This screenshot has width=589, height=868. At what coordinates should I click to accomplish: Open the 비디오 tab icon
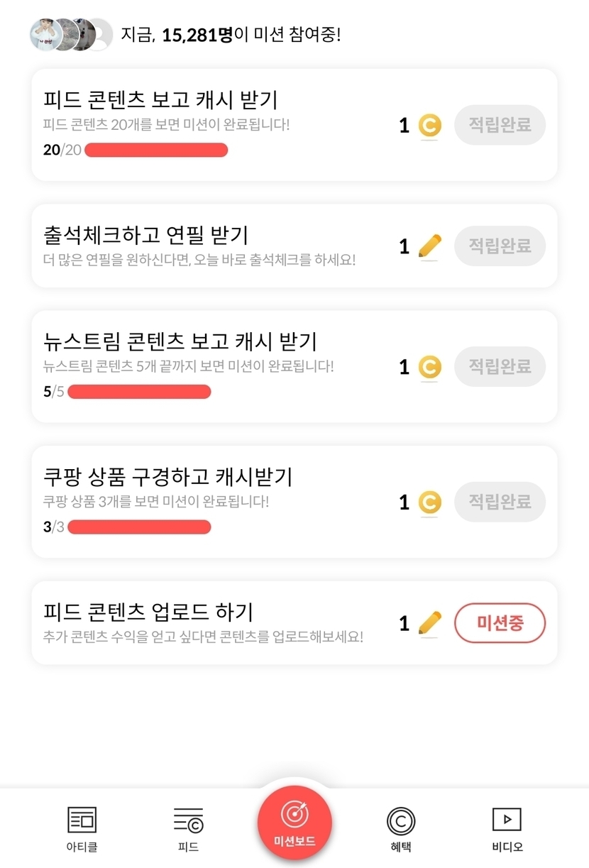[x=507, y=820]
